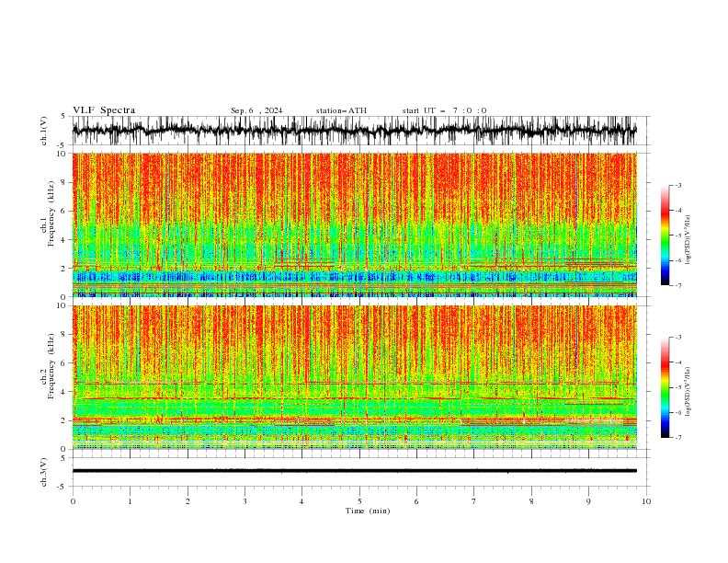This screenshot has width=728, height=563.
Task: Click time axis tick label "5"
Action: (359, 501)
